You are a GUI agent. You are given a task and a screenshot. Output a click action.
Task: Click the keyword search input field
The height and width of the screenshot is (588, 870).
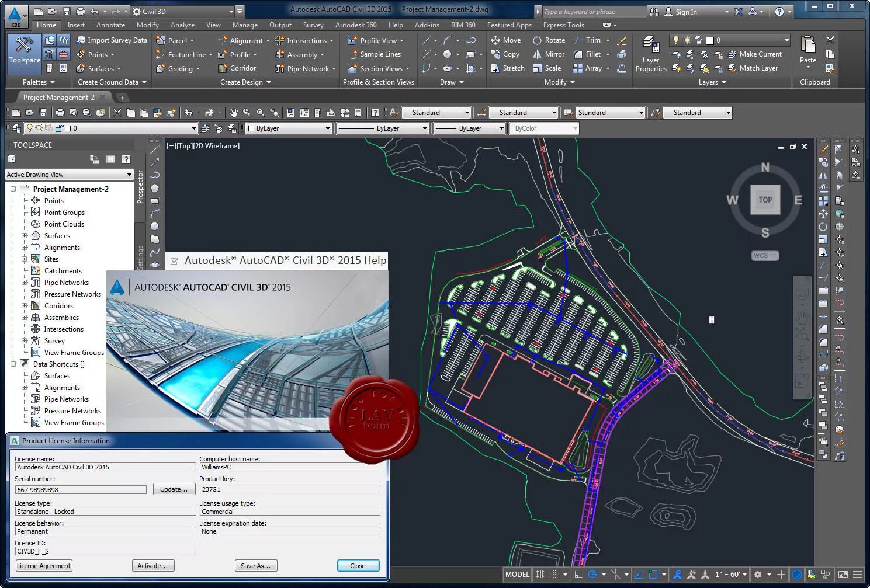pyautogui.click(x=594, y=12)
